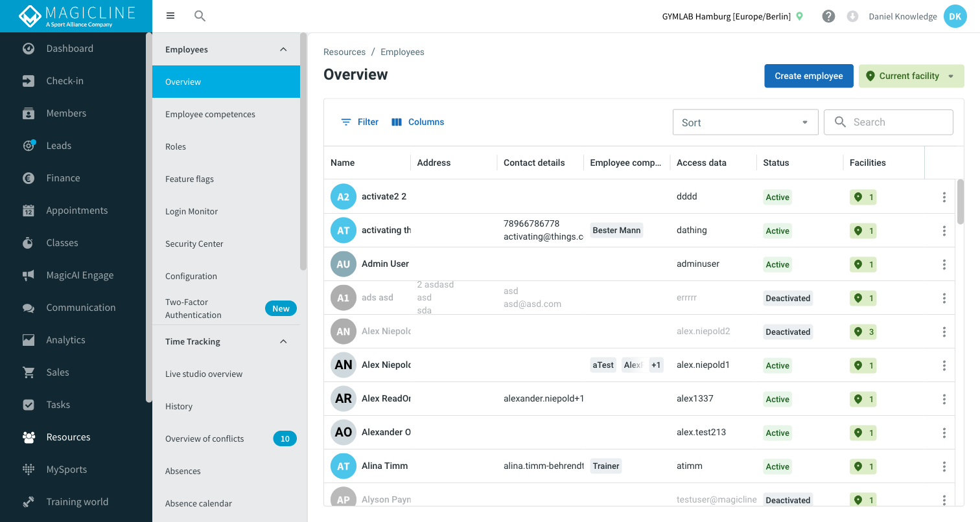Open the Columns chooser
Image resolution: width=980 pixels, height=522 pixels.
418,122
